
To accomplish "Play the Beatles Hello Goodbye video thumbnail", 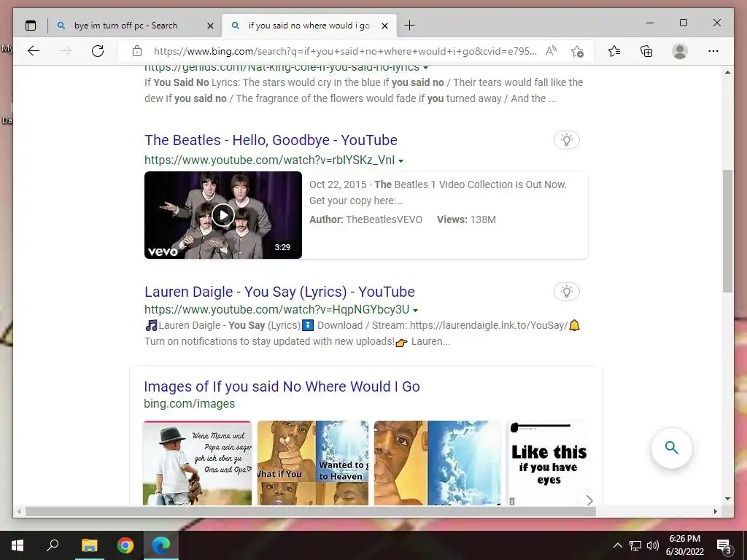I will coord(223,215).
